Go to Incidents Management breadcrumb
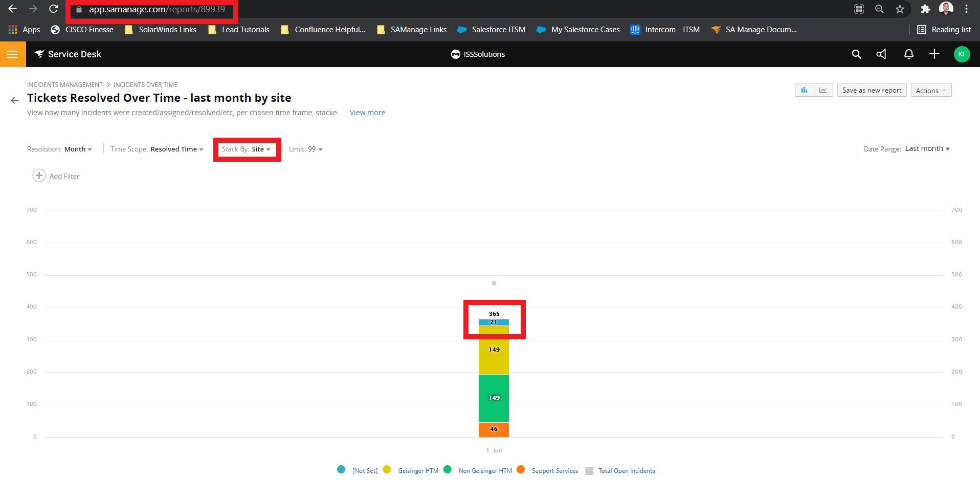 point(65,84)
